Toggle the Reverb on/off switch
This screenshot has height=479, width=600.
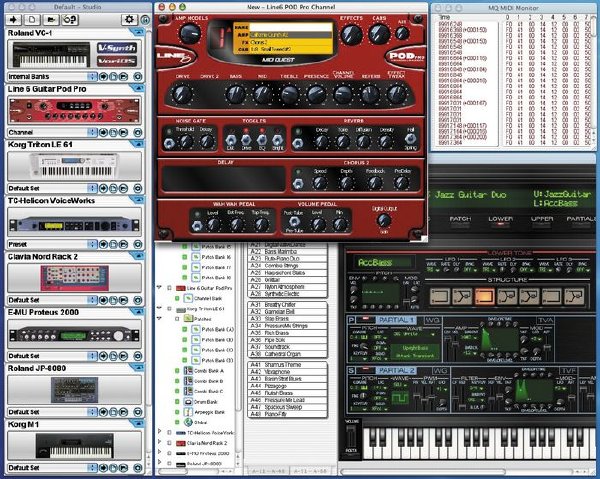point(298,143)
